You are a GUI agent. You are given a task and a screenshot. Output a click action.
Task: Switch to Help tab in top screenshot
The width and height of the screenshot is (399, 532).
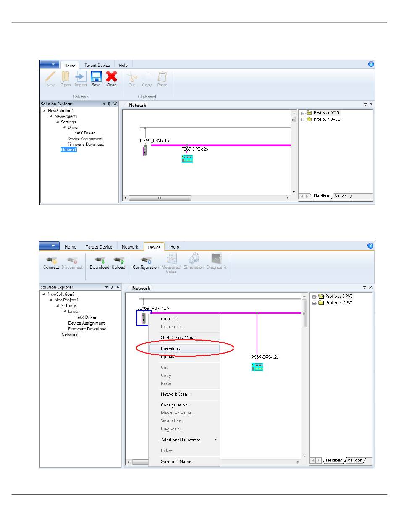pos(123,65)
